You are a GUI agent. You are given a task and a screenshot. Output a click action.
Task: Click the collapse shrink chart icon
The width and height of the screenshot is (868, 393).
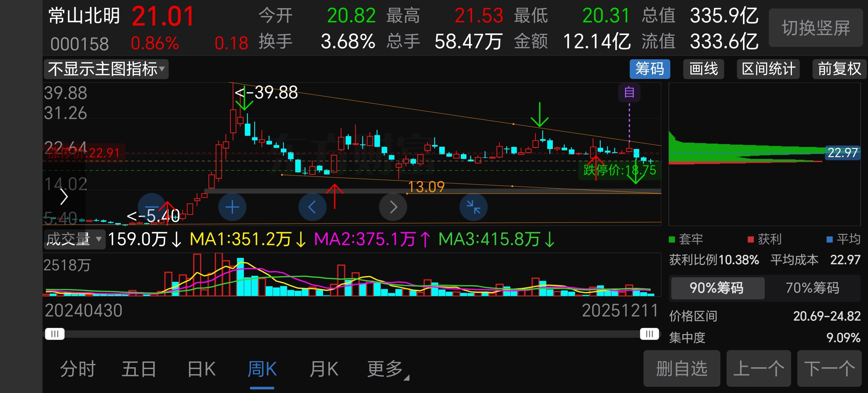[473, 207]
